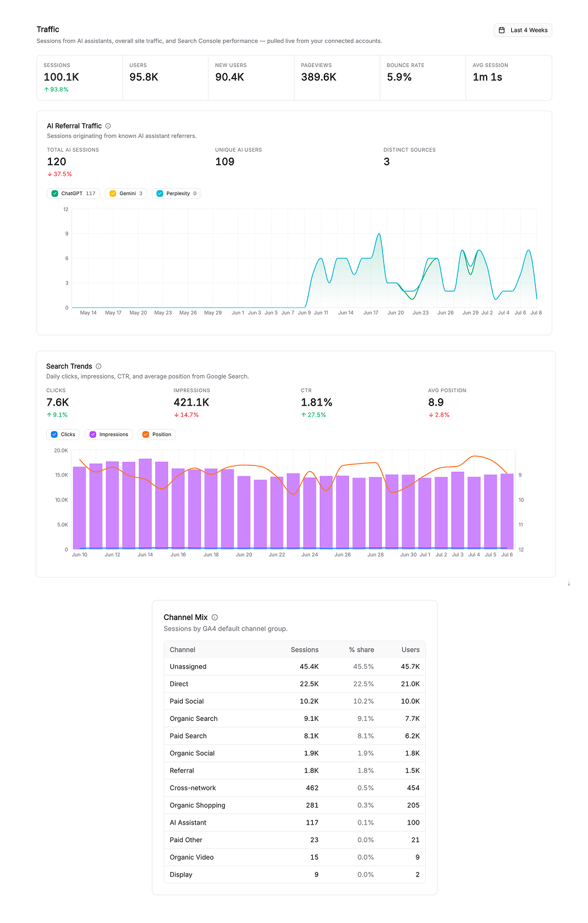The width and height of the screenshot is (588, 923).
Task: Select the Paid Social channel row
Action: click(295, 701)
